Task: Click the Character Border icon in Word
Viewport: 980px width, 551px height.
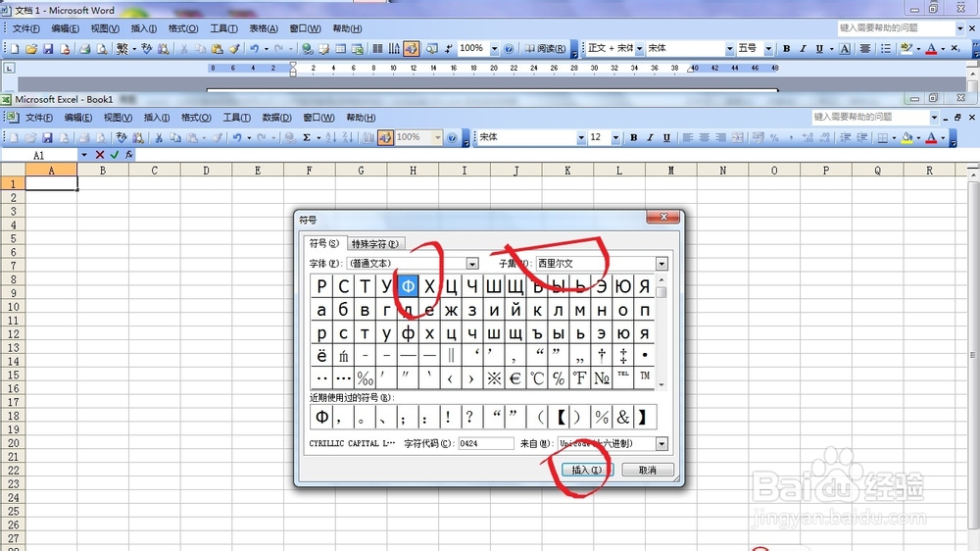Action: (845, 49)
